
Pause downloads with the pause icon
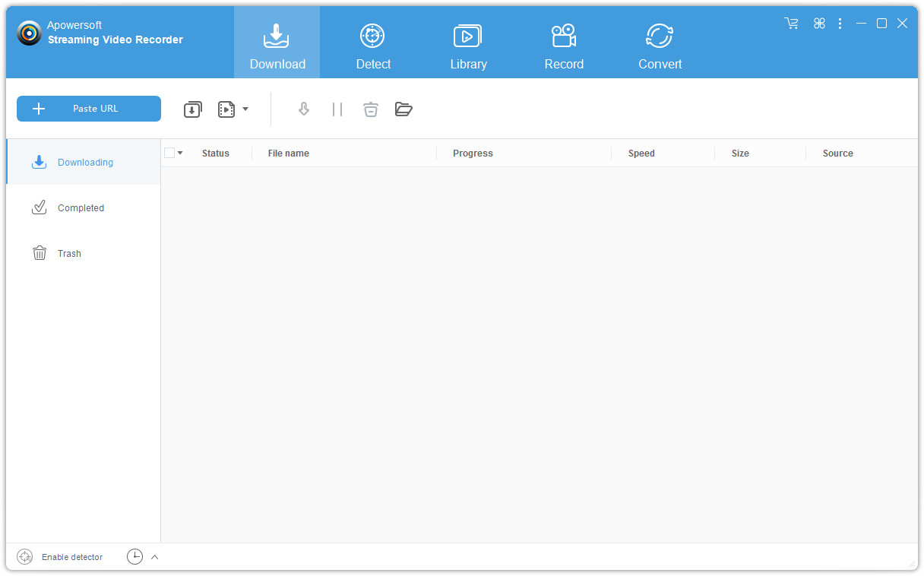(337, 109)
